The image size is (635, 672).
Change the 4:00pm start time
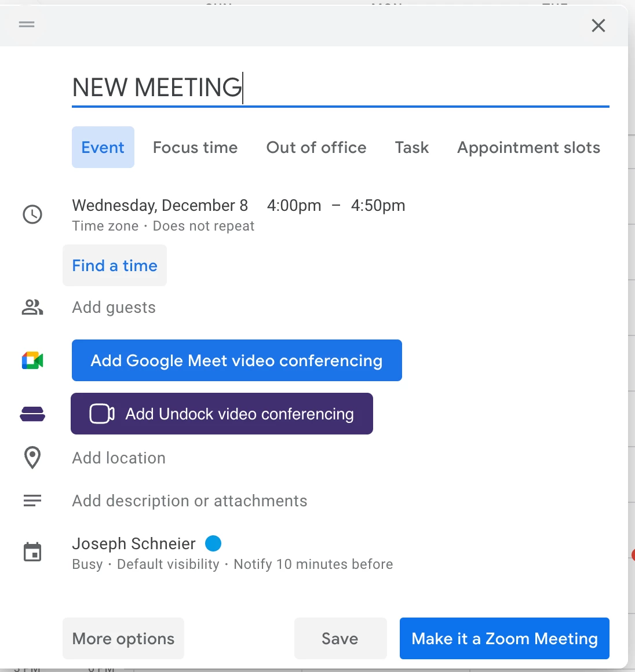(294, 205)
